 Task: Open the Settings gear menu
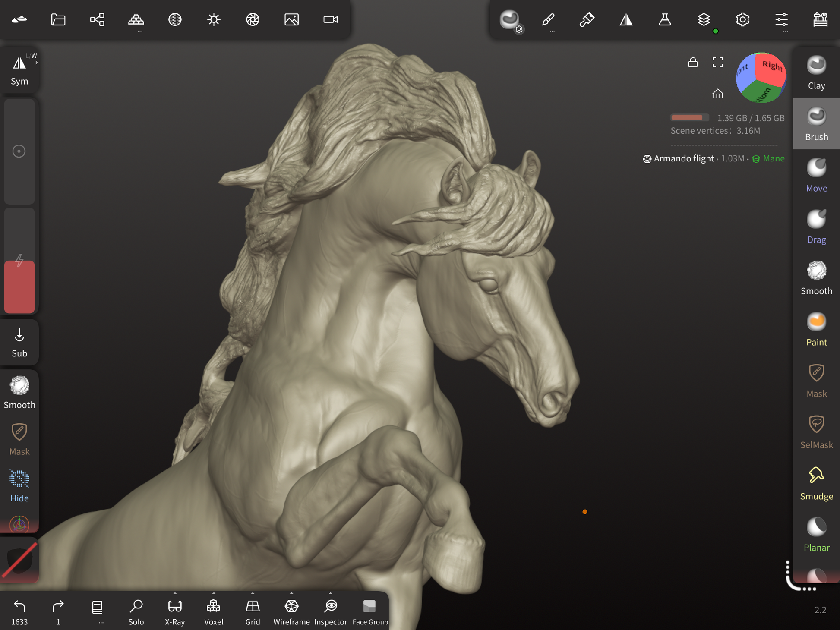click(742, 19)
